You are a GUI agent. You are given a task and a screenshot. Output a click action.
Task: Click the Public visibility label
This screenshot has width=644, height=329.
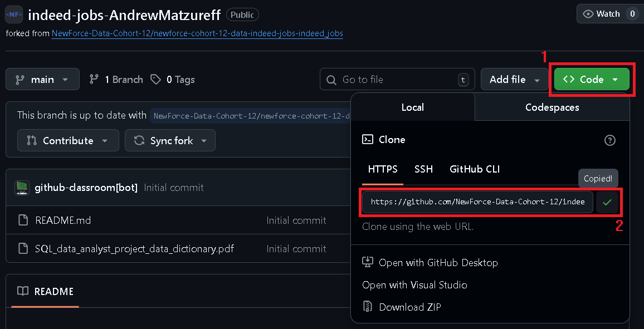tap(242, 15)
